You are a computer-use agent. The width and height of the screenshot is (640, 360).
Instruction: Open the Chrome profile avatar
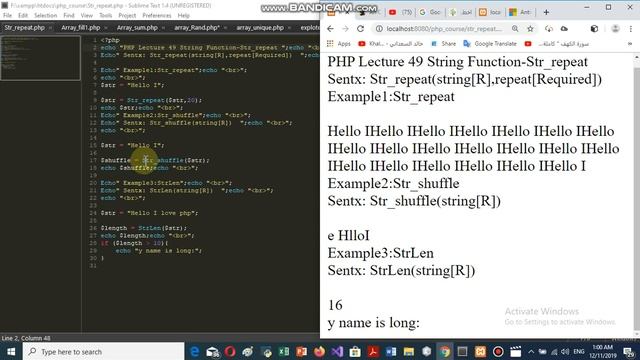[615, 29]
